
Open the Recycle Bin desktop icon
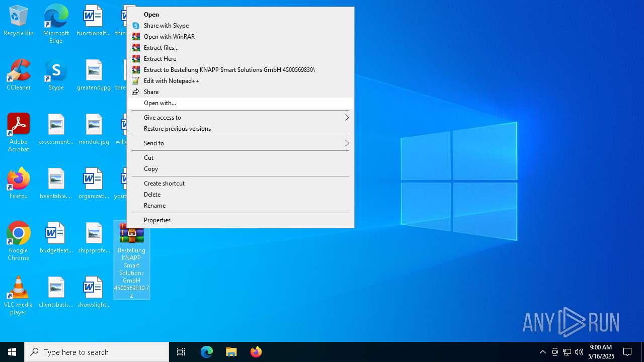[19, 21]
